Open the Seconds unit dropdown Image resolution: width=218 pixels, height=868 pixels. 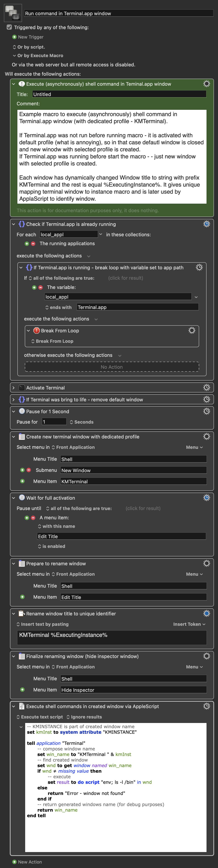[x=81, y=422]
